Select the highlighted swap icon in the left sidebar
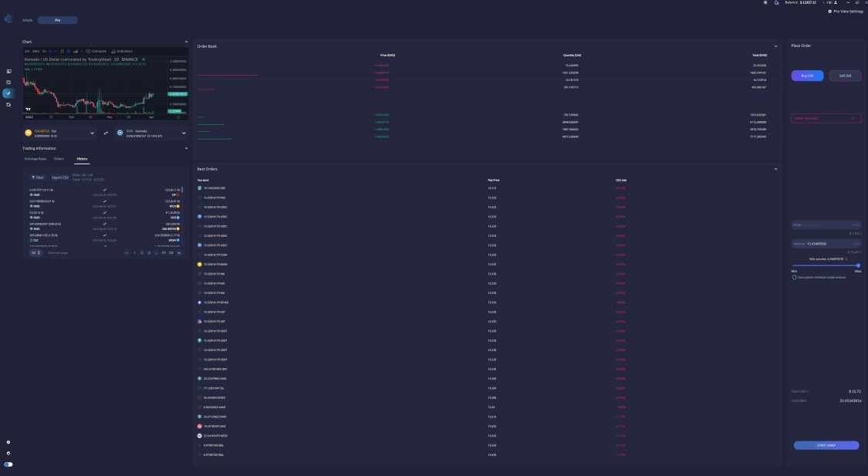This screenshot has width=868, height=476. pos(8,93)
